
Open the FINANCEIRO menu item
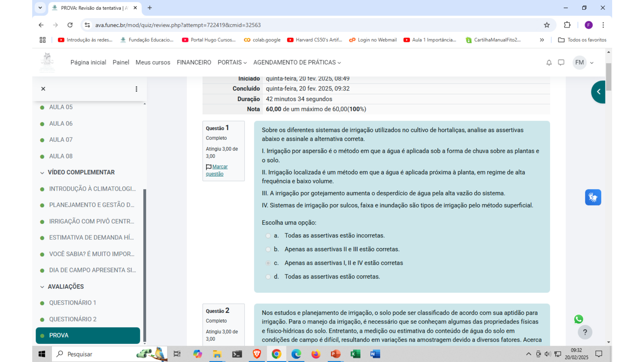click(x=194, y=63)
